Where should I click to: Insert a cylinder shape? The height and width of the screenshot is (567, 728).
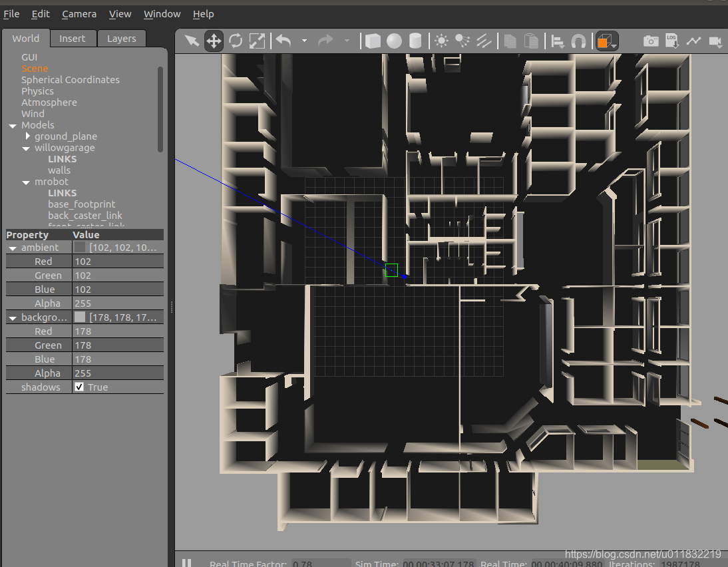coord(415,41)
